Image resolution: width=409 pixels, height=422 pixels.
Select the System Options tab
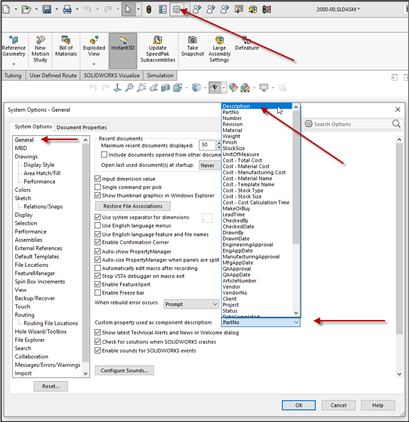point(33,127)
